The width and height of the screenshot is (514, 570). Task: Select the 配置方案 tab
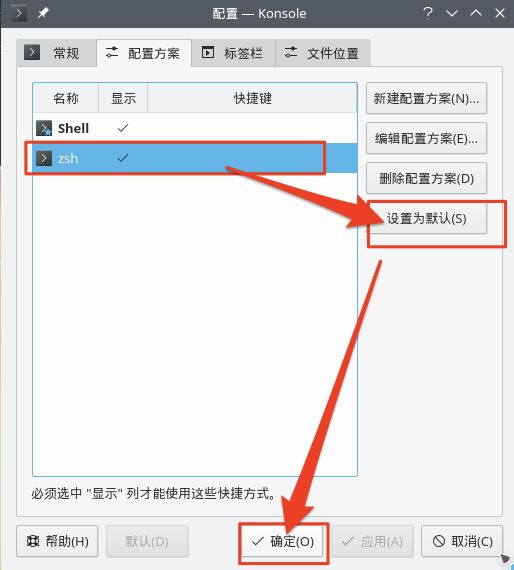(144, 53)
